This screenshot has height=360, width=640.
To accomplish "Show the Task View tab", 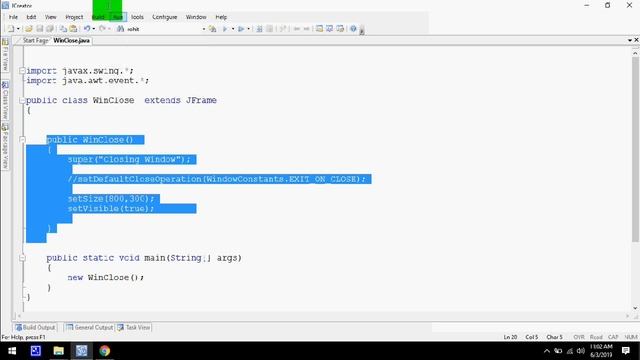I will (133, 327).
